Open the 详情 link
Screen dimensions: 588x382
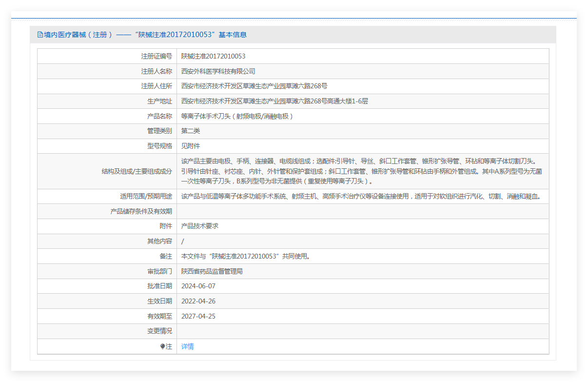(x=188, y=346)
